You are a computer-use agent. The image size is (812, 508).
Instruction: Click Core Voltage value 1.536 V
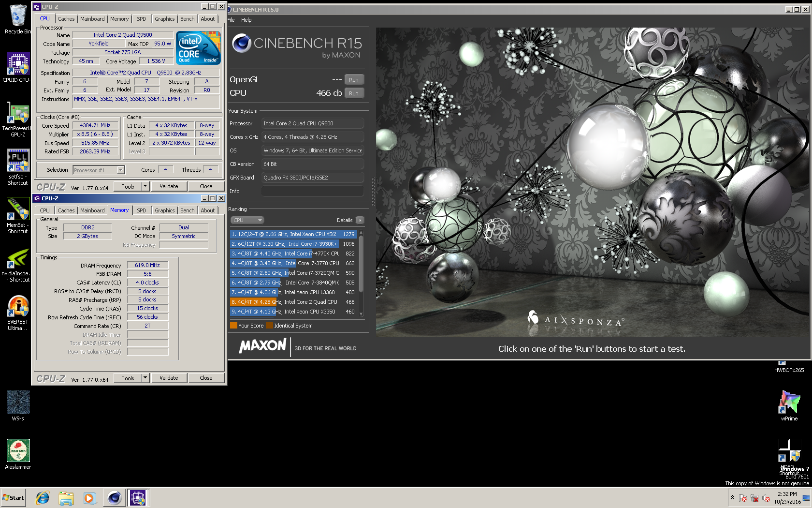pyautogui.click(x=156, y=61)
